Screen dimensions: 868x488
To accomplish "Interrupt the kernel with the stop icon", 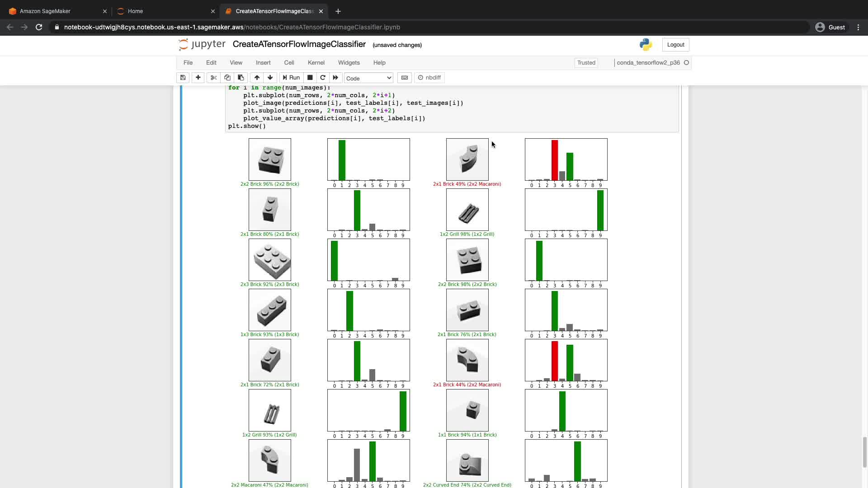I will click(310, 78).
